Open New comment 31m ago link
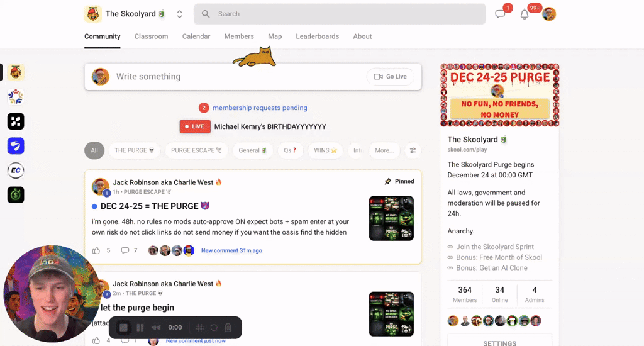The height and width of the screenshot is (346, 644). point(231,250)
